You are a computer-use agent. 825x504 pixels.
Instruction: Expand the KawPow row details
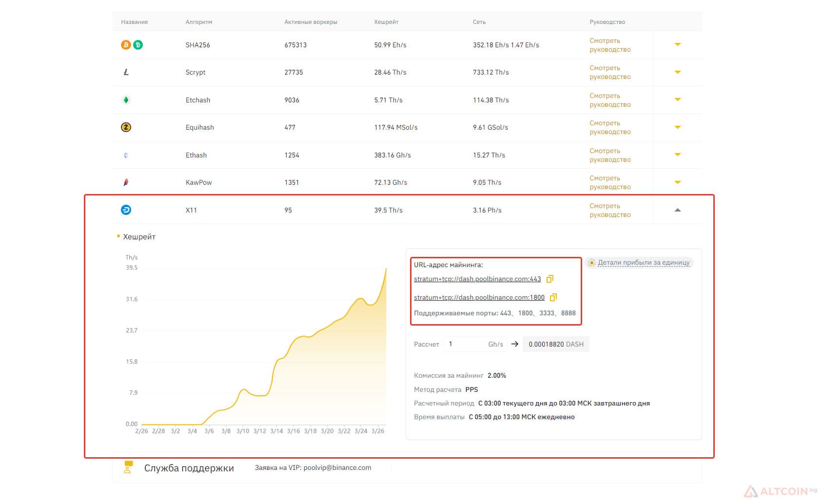pos(677,182)
